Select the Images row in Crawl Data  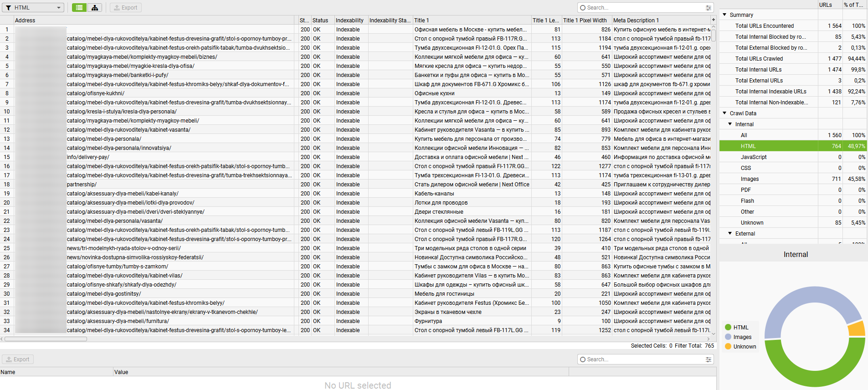click(793, 179)
